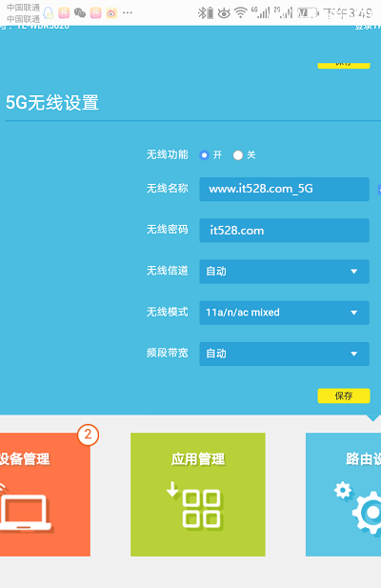Tap the battery status icon
This screenshot has width=381, height=588.
click(x=308, y=13)
